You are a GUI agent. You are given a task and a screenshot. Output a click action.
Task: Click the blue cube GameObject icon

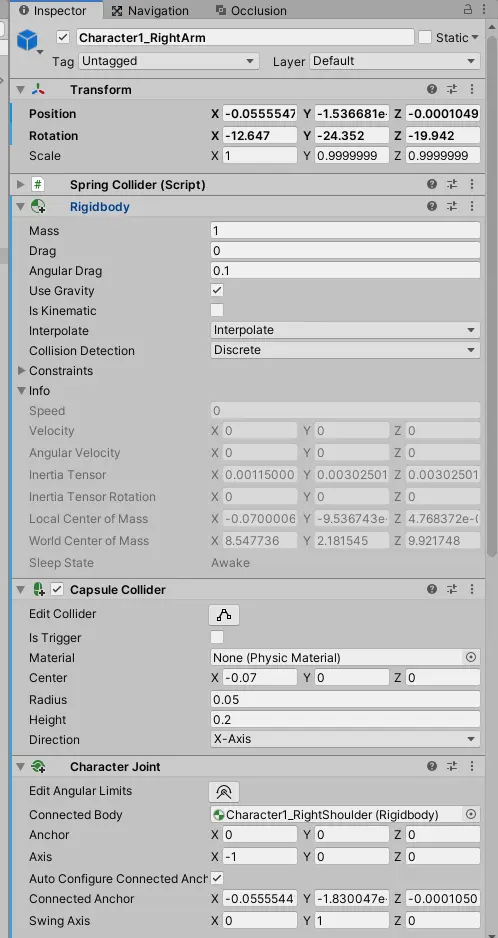click(x=28, y=41)
